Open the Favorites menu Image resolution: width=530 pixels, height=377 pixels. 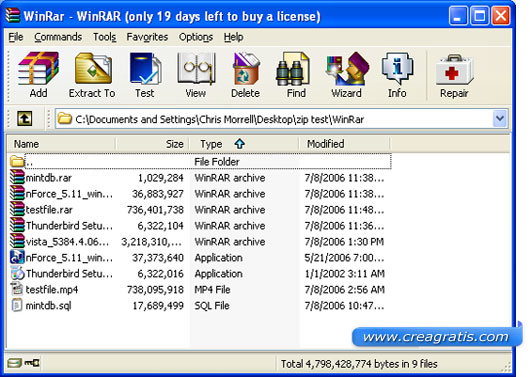[x=147, y=37]
